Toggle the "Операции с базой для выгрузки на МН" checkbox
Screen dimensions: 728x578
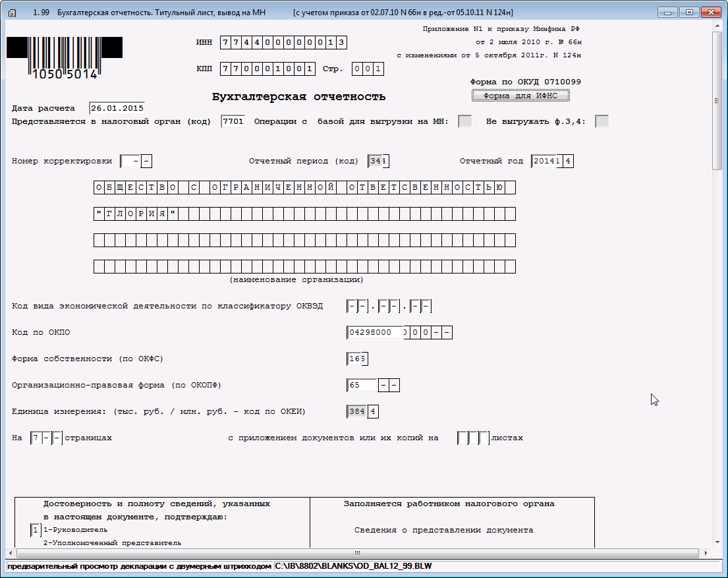click(464, 121)
